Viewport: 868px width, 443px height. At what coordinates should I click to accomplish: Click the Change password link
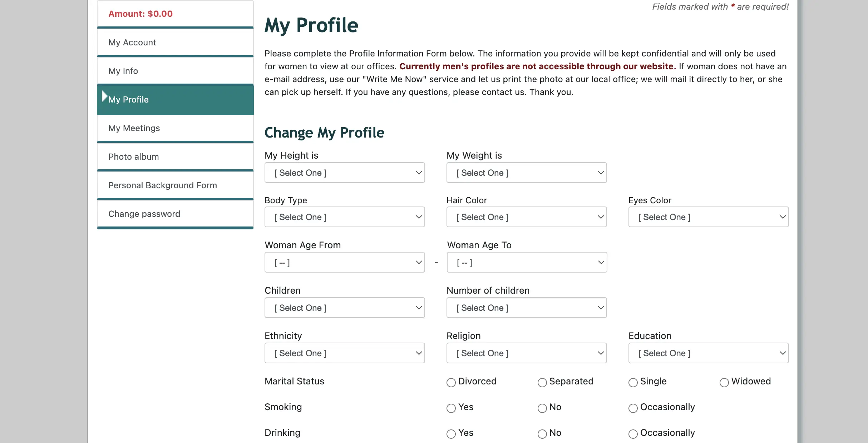[144, 214]
